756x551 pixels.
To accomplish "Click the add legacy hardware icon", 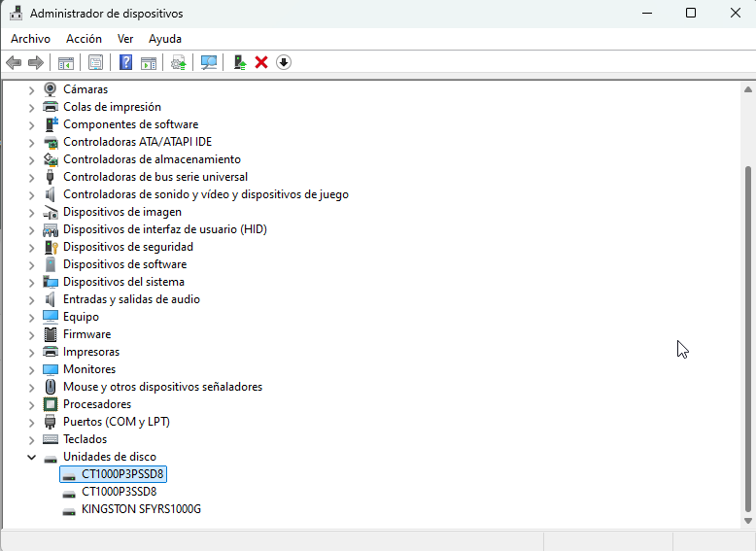I will [240, 62].
